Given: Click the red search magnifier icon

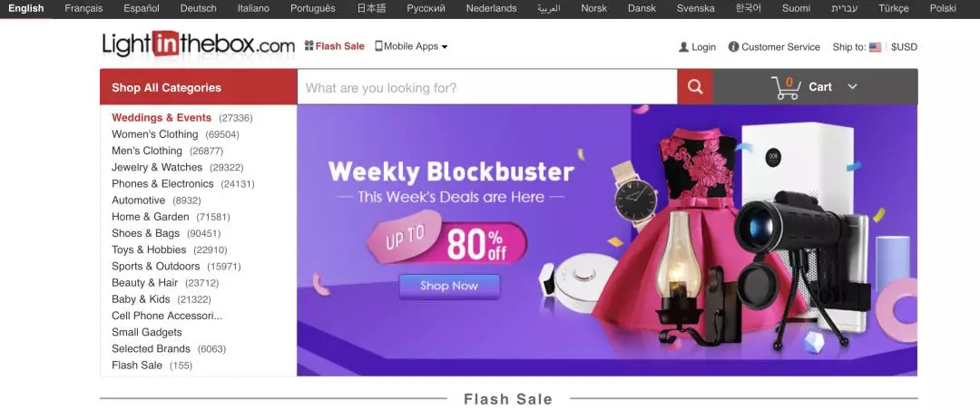Looking at the screenshot, I should (695, 87).
